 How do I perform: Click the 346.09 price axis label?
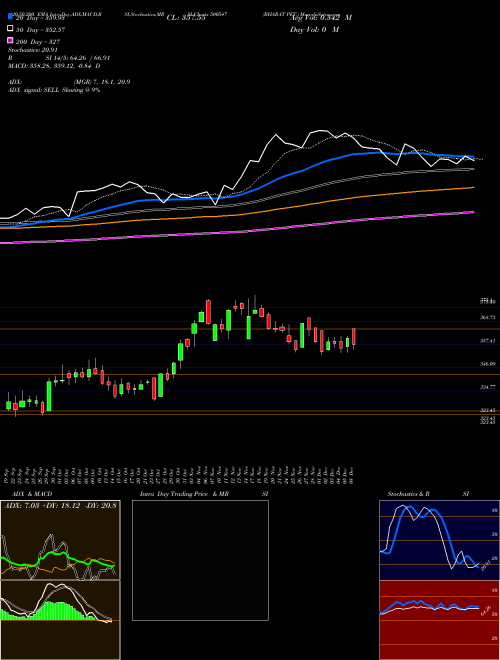(487, 364)
